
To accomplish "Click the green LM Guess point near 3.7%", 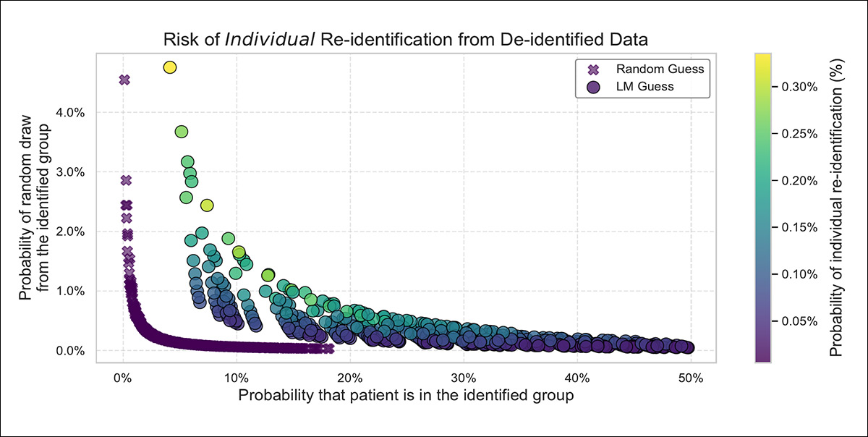I will [182, 132].
